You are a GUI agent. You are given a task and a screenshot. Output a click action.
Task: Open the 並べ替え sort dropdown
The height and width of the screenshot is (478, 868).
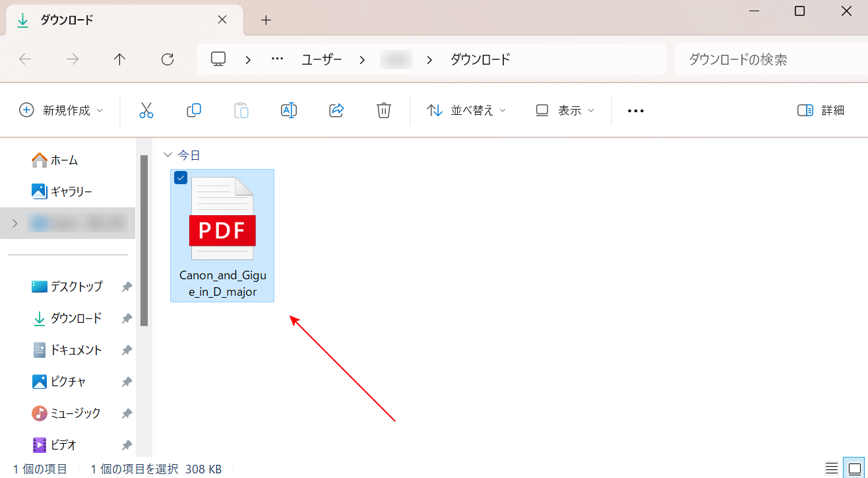click(466, 110)
